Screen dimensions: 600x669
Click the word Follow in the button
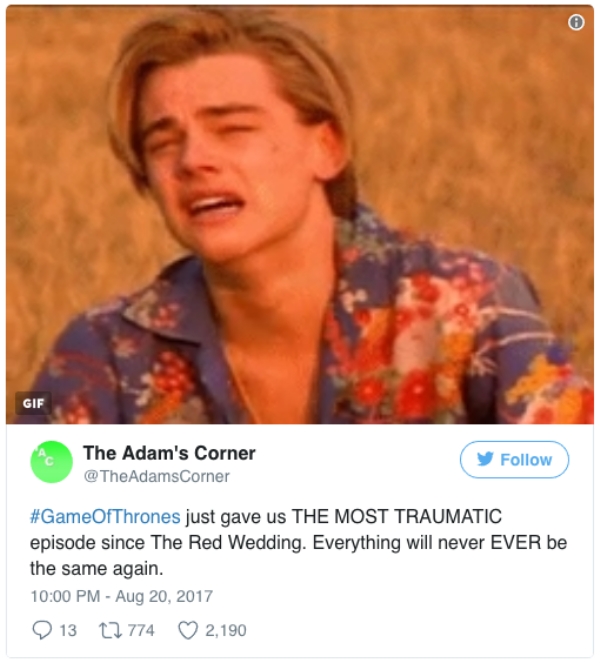[526, 460]
